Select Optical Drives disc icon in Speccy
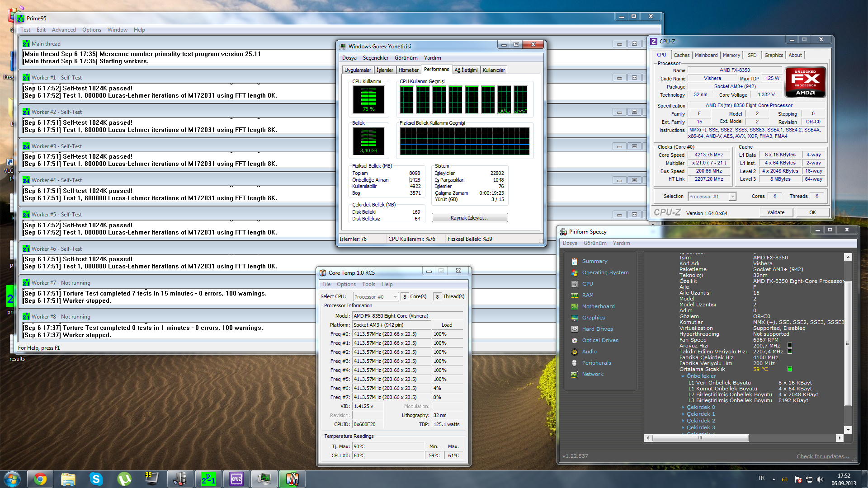Viewport: 868px width, 488px height. 574,340
